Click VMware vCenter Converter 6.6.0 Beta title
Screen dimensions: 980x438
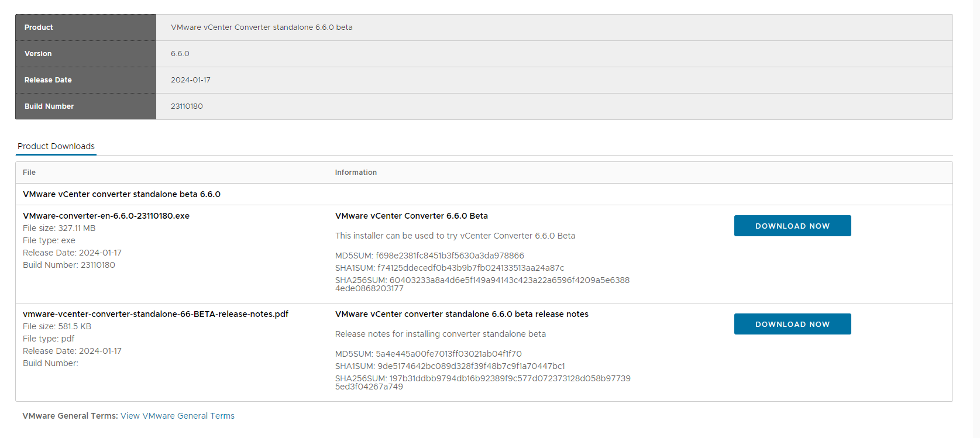pos(411,216)
